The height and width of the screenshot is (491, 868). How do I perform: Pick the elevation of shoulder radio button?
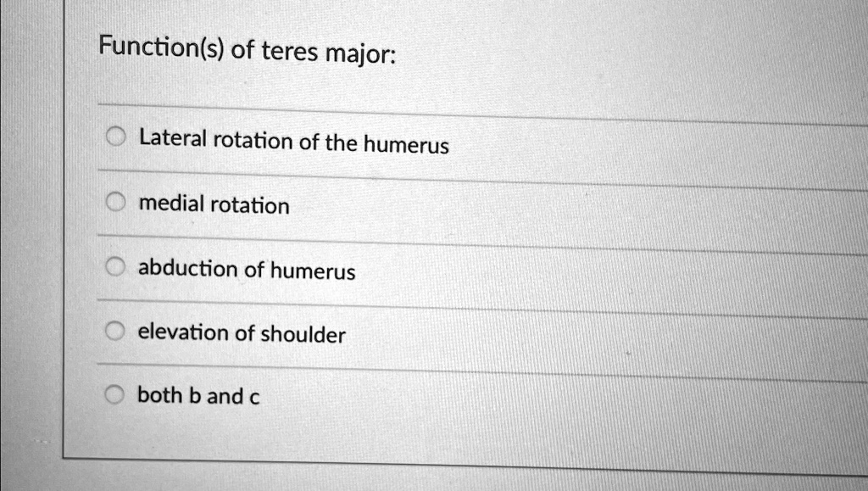tap(115, 329)
